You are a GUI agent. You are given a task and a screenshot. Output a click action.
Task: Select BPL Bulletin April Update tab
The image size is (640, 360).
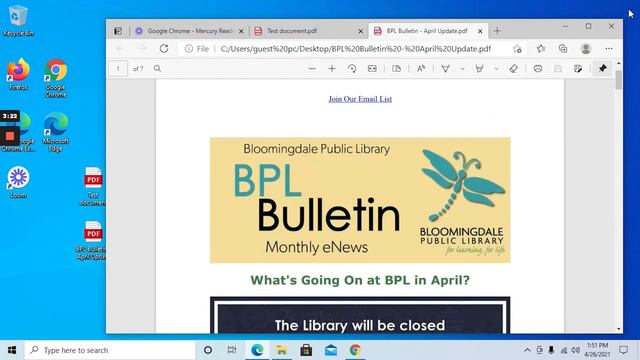[x=427, y=31]
